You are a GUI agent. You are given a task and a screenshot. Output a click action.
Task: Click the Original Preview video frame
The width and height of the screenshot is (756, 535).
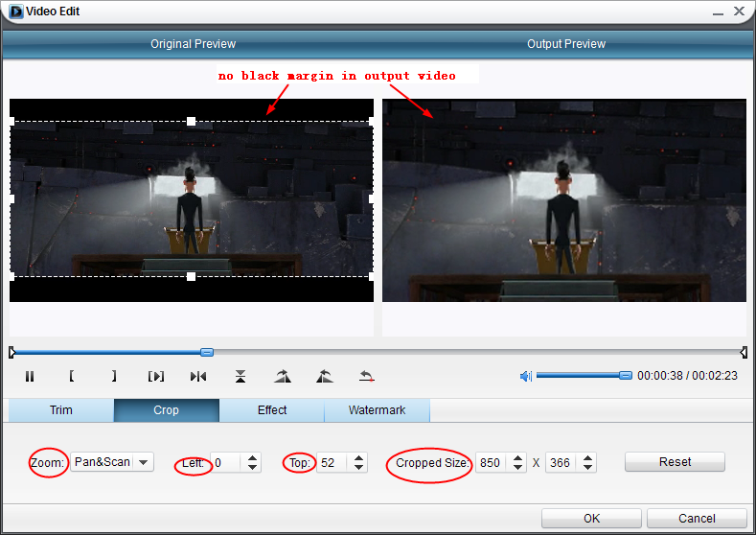coord(192,200)
